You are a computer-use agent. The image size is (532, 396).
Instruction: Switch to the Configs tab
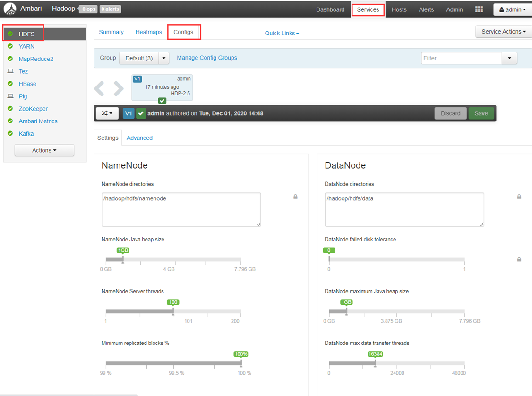[183, 32]
